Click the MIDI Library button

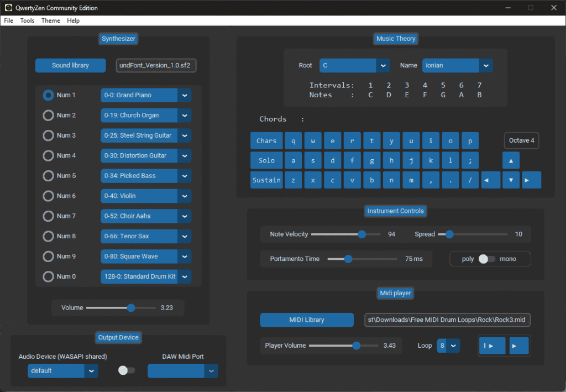pos(307,320)
